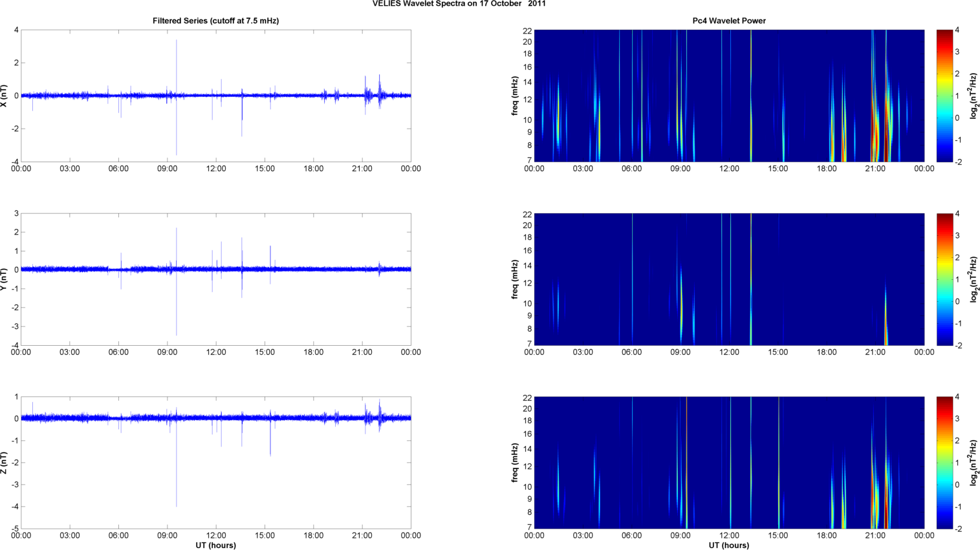Click the Z (nT) axis label
Screen dimensions: 980x550
(5, 463)
